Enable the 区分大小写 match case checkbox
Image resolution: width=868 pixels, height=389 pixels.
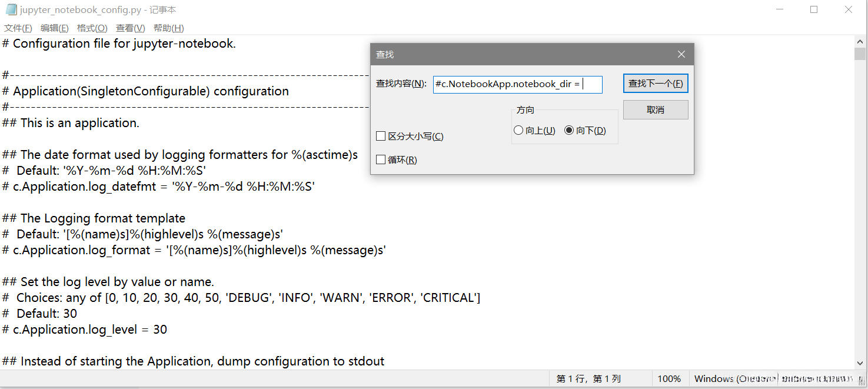[x=381, y=137]
